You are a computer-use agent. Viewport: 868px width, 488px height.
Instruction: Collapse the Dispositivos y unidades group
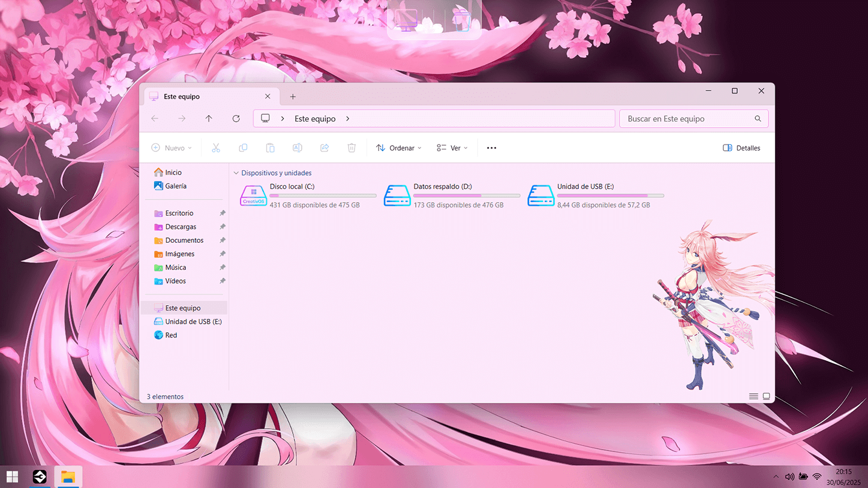point(236,173)
